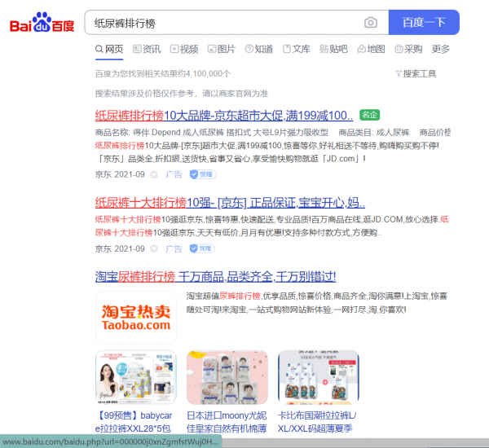Switch to the 资讯 tab
Viewport: 489px width, 448px height.
point(146,49)
